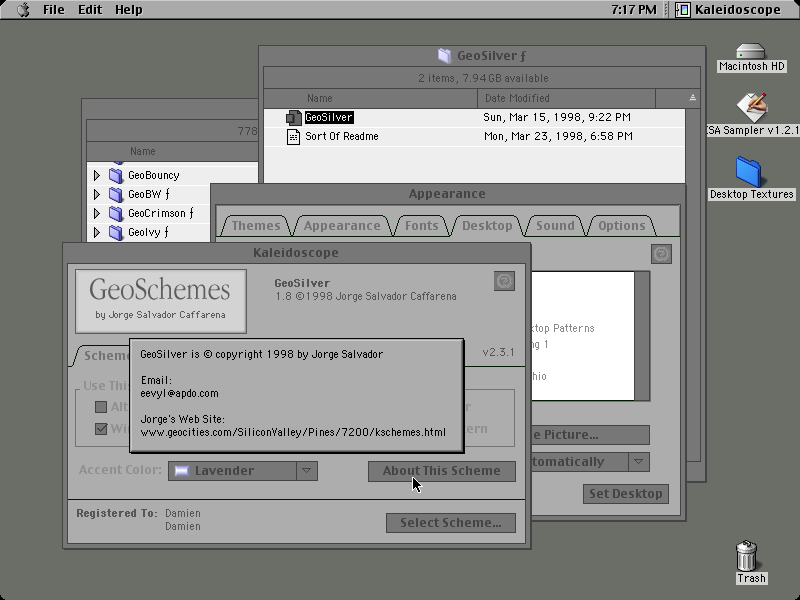Switch to the Themes tab
The image size is (800, 600).
pos(256,226)
